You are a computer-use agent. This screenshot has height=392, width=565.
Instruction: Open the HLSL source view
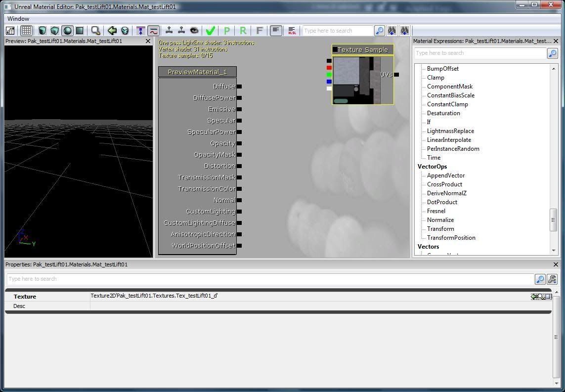pos(292,31)
